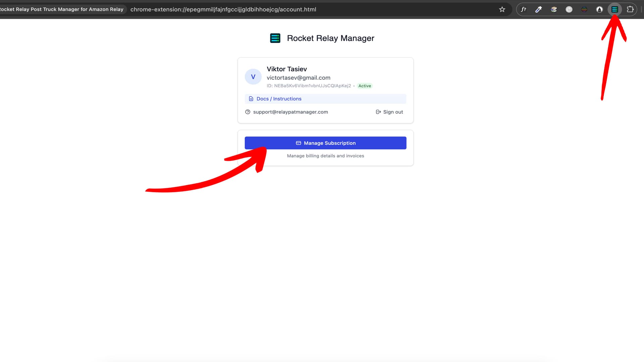This screenshot has height=362, width=644.
Task: Click the help icon beside support email
Action: 248,112
